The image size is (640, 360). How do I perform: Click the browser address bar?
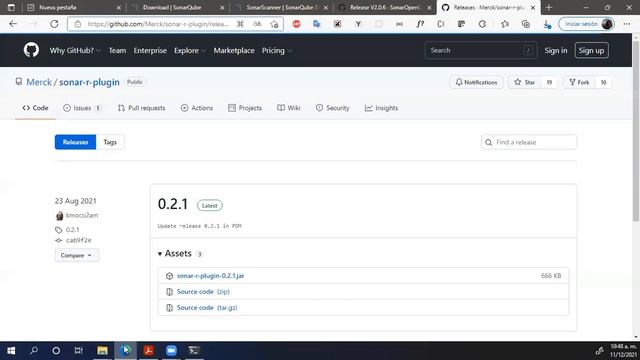tap(158, 24)
